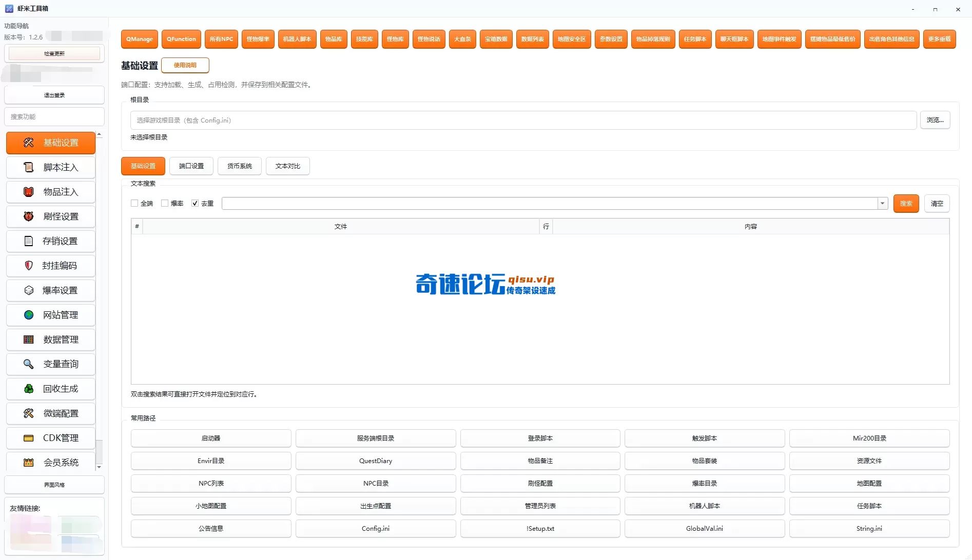Open the search history dropdown
The image size is (972, 560).
(x=882, y=203)
